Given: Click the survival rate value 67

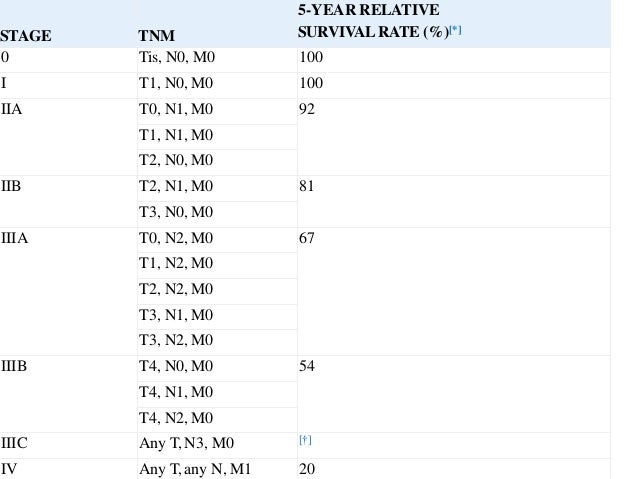Looking at the screenshot, I should [307, 238].
